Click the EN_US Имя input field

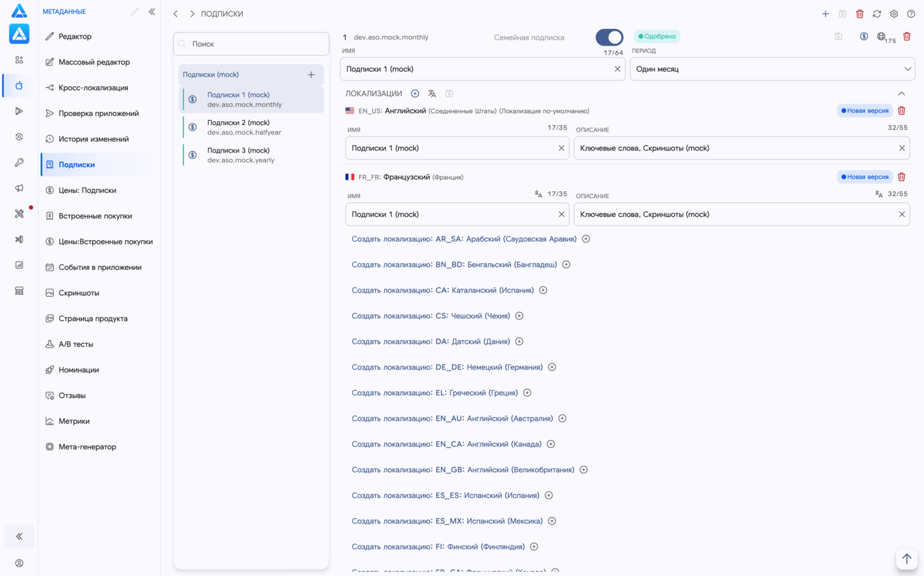(457, 148)
